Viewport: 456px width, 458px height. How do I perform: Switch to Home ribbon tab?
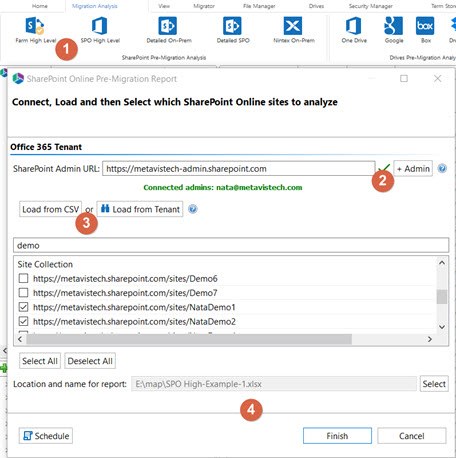pos(40,6)
